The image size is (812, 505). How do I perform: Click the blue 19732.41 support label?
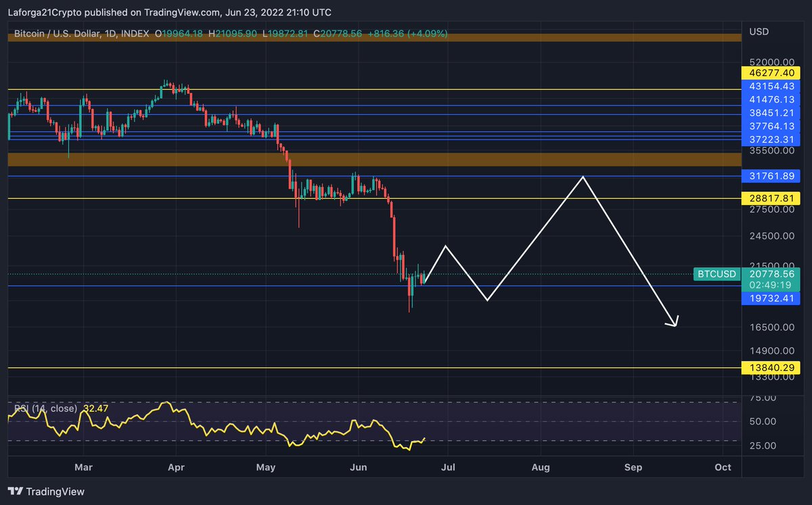coord(771,297)
